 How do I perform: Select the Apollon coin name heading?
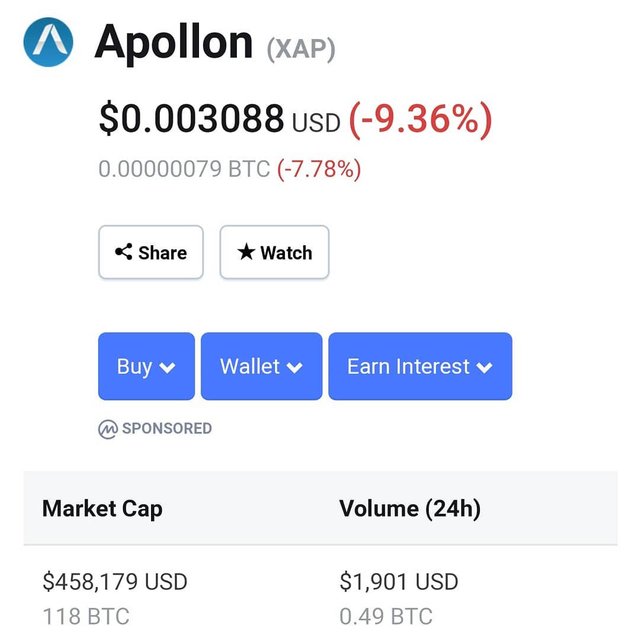pos(173,42)
